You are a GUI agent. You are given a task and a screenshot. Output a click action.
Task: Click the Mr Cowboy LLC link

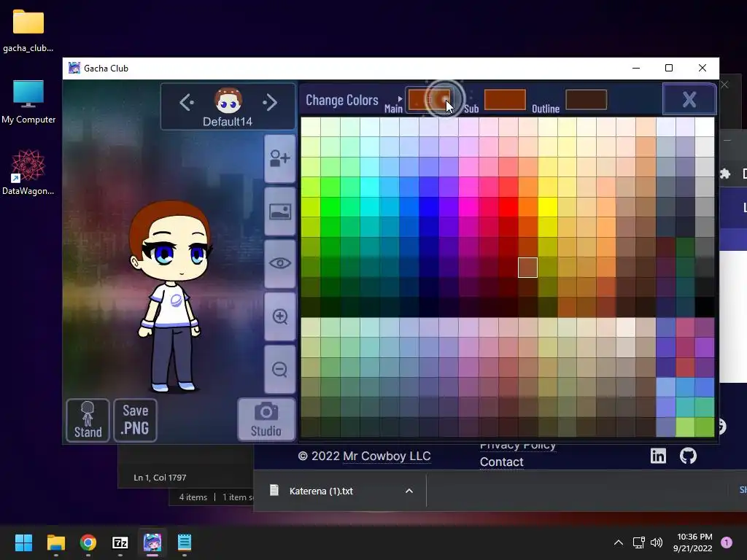(x=387, y=456)
